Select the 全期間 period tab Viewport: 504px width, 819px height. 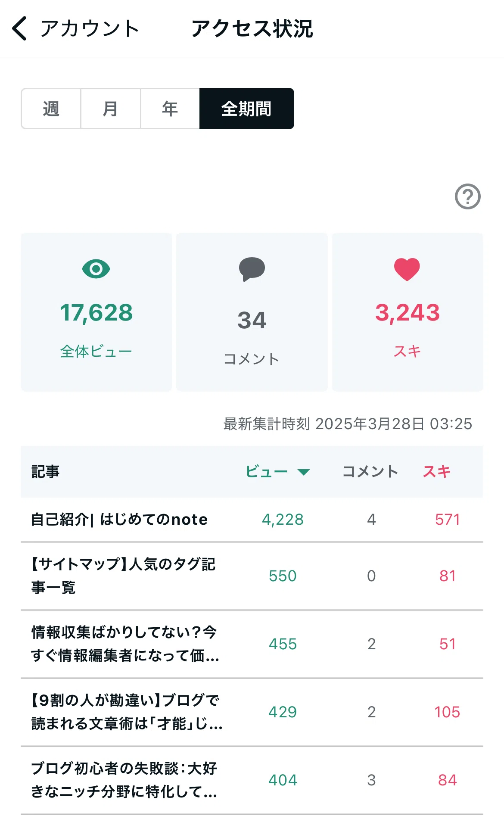coord(247,109)
